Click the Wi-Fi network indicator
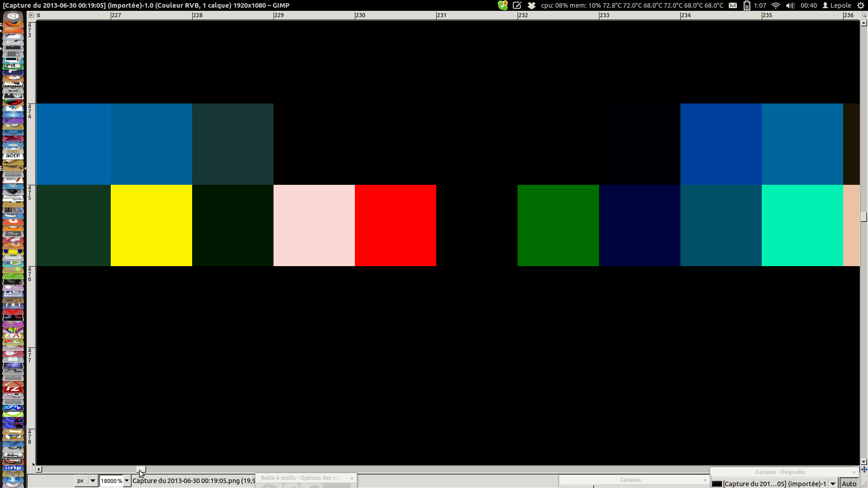This screenshot has height=488, width=868. click(x=776, y=5)
